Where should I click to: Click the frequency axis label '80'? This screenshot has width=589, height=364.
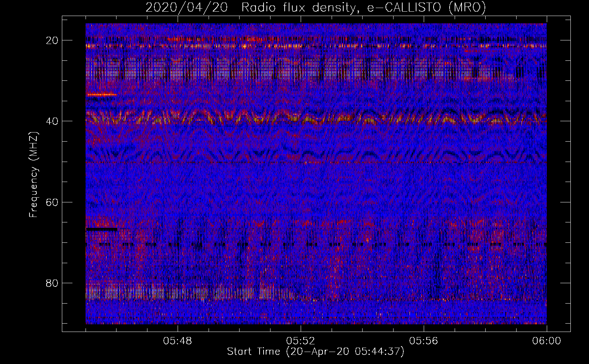pyautogui.click(x=52, y=283)
